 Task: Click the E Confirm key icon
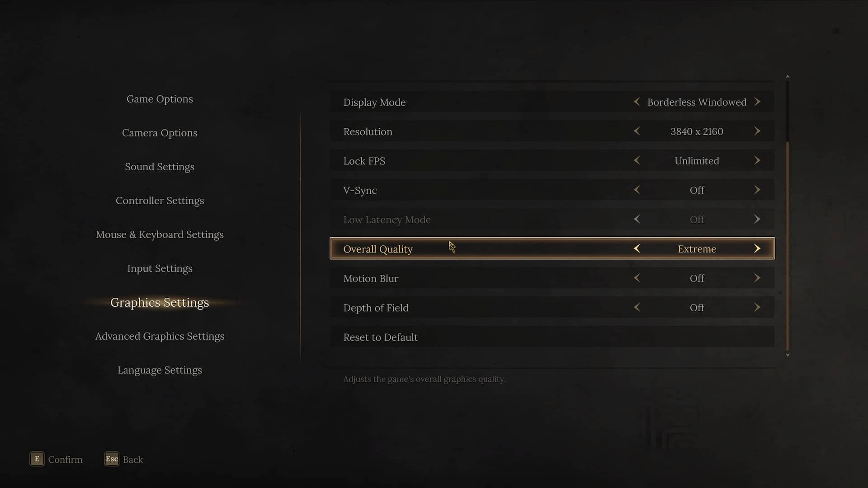click(x=37, y=459)
